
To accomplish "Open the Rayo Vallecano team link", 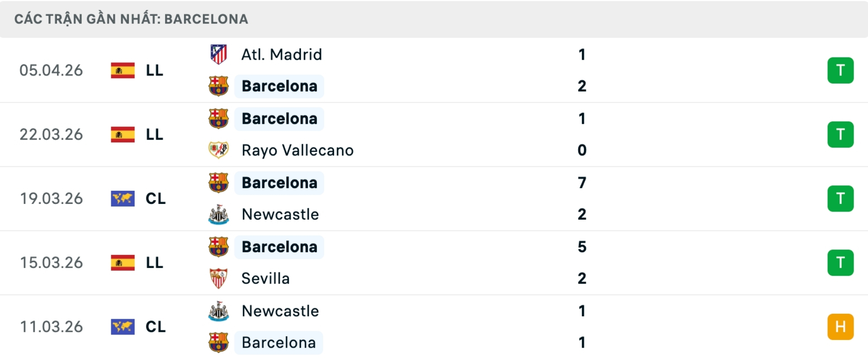I will pyautogui.click(x=297, y=151).
